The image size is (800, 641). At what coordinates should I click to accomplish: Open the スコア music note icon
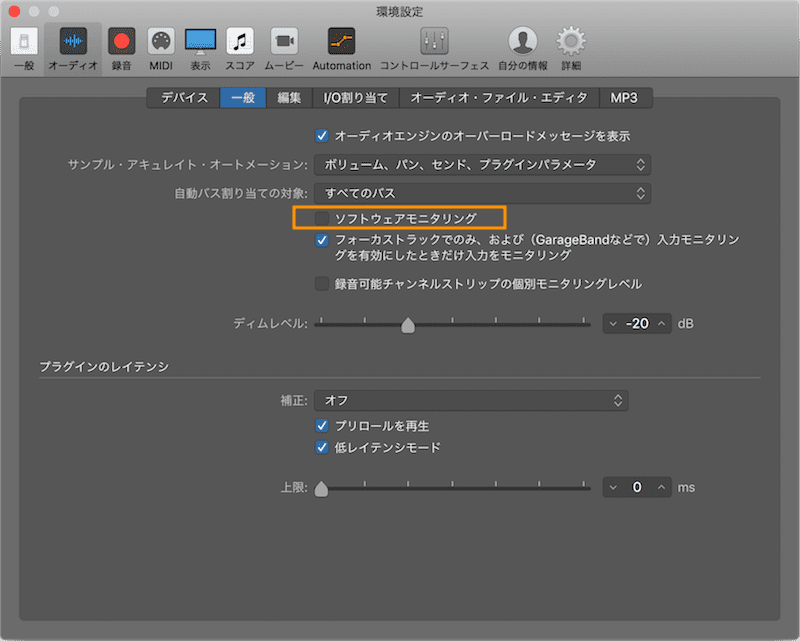coord(240,41)
